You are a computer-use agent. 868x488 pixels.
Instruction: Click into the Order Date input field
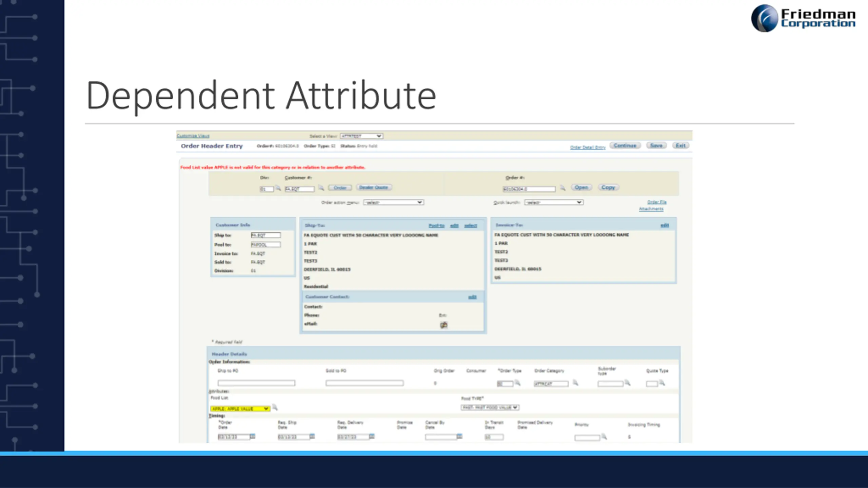234,437
